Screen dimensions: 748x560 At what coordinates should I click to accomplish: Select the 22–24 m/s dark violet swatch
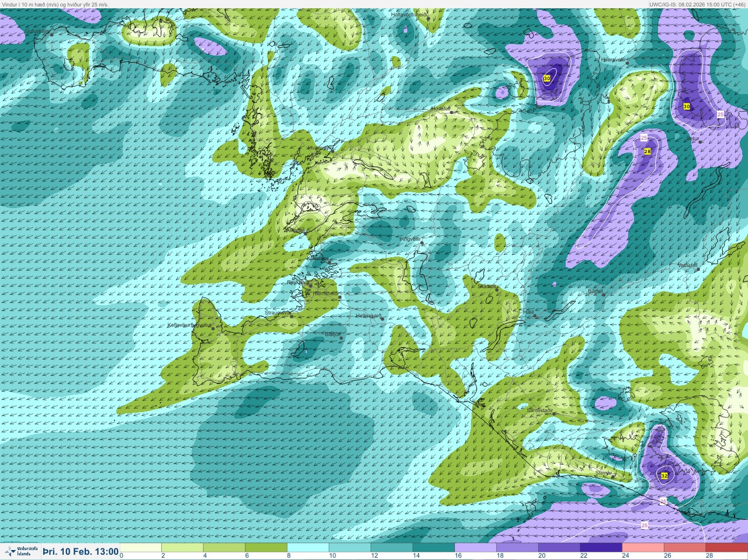point(601,548)
